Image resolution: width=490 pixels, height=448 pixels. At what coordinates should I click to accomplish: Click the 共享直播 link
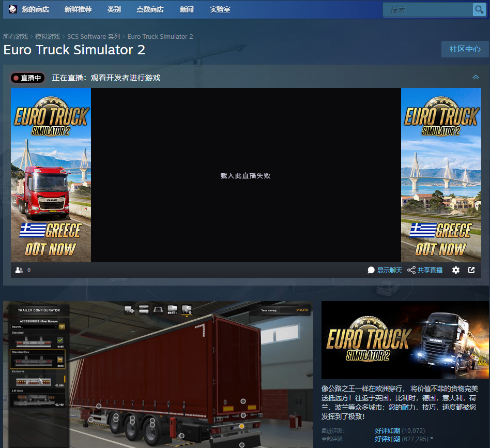(x=430, y=270)
